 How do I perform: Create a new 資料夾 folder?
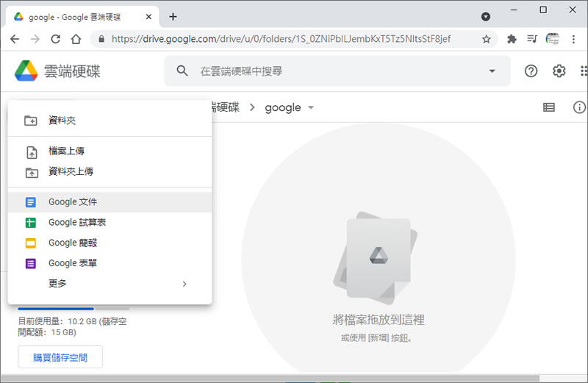click(110, 121)
